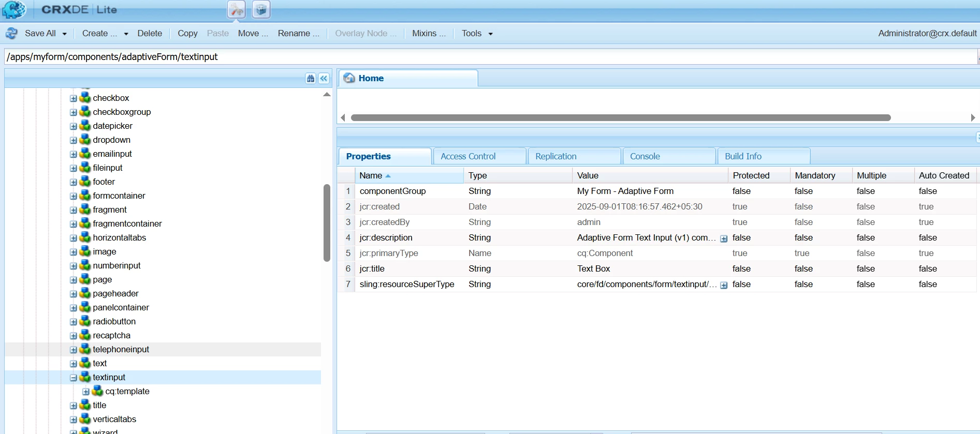Expand the formcontainer node
This screenshot has height=434, width=980.
(74, 196)
